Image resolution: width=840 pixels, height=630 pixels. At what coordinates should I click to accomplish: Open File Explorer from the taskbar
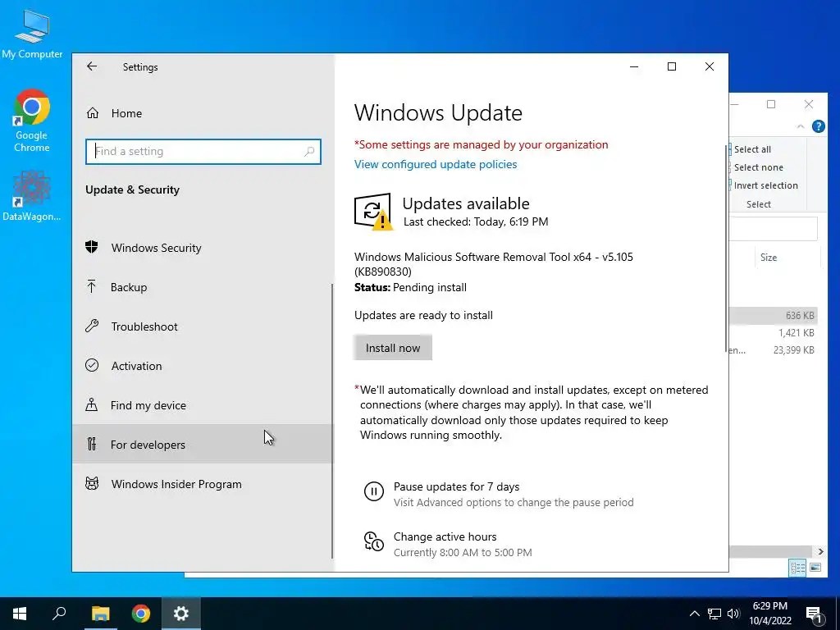(x=100, y=614)
